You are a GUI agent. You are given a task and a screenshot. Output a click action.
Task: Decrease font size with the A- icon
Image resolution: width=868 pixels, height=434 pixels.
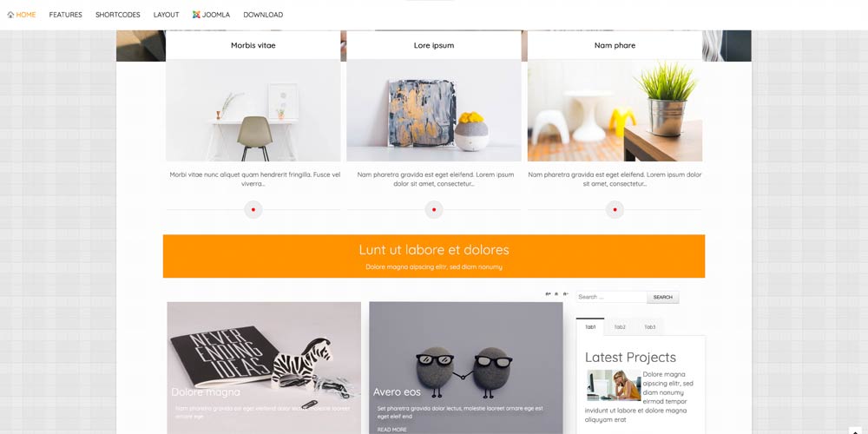click(565, 294)
